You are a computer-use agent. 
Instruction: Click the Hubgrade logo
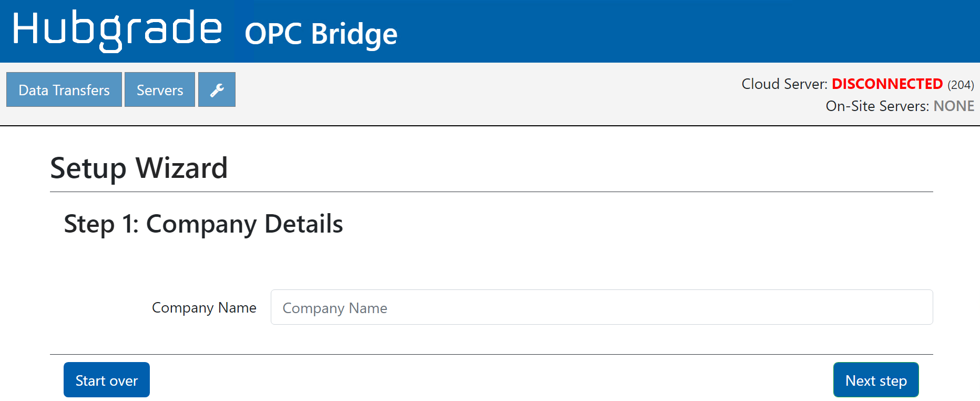point(117,30)
